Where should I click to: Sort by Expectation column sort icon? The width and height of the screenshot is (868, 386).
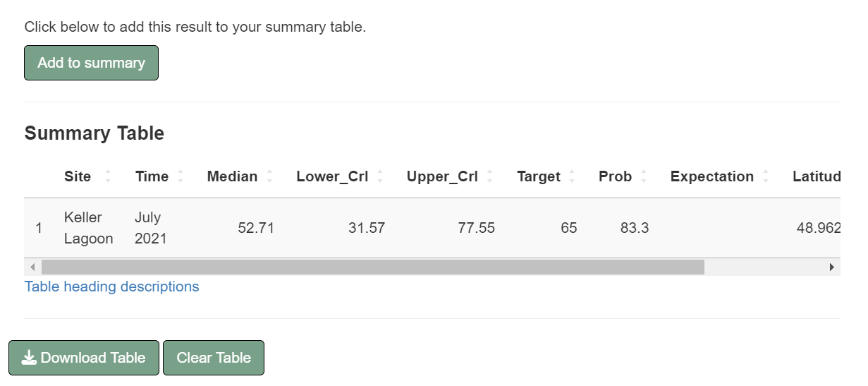coord(765,176)
